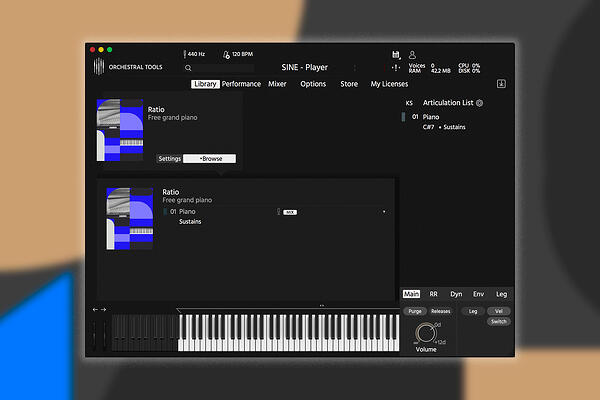Click the 440 Hz tuning value

click(196, 54)
